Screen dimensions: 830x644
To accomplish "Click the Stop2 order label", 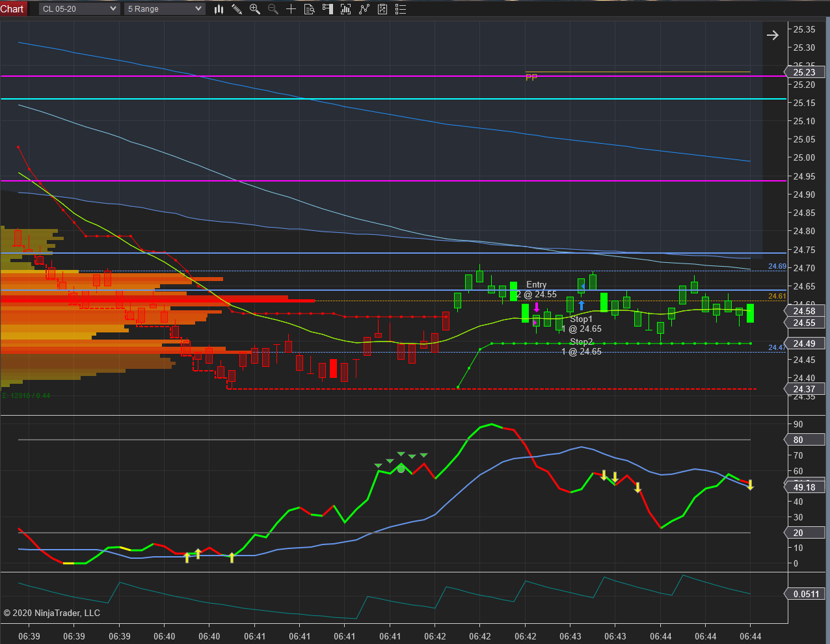I will tap(582, 347).
